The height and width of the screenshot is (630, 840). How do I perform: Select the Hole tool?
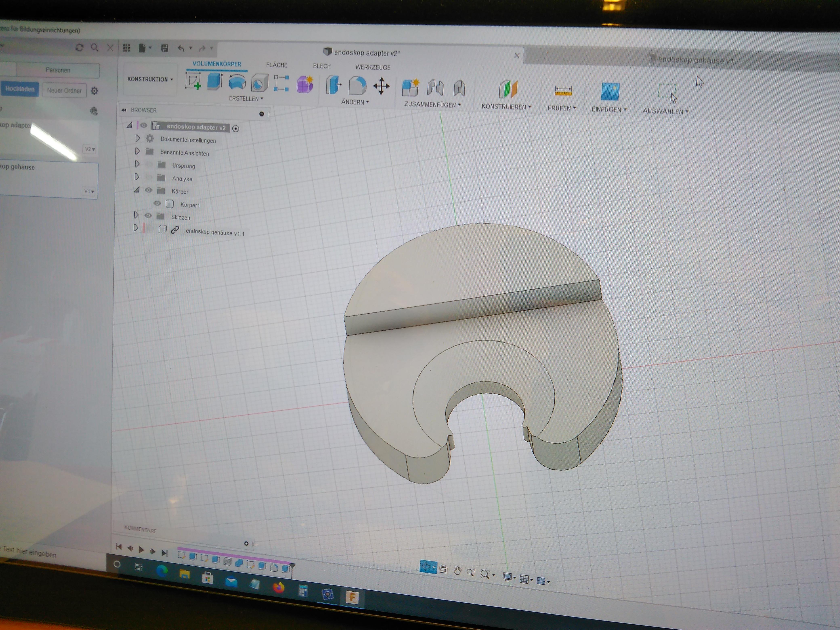tap(259, 83)
